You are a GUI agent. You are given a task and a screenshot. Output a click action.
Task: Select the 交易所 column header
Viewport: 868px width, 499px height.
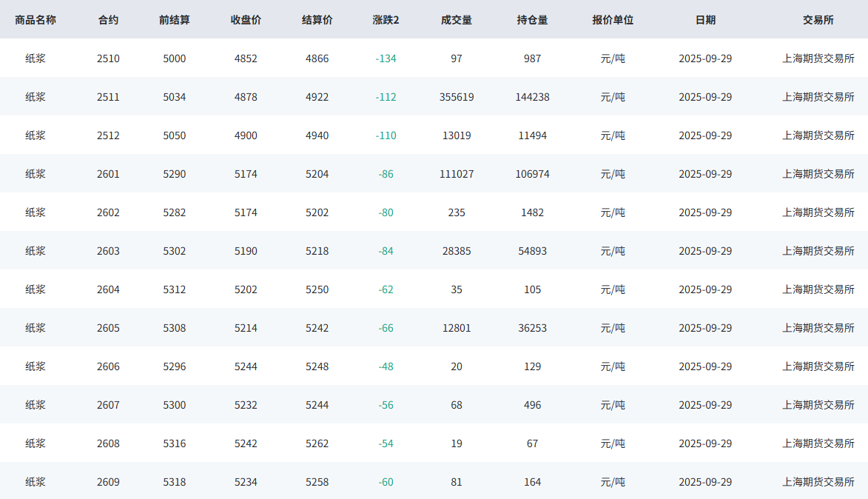(x=818, y=20)
